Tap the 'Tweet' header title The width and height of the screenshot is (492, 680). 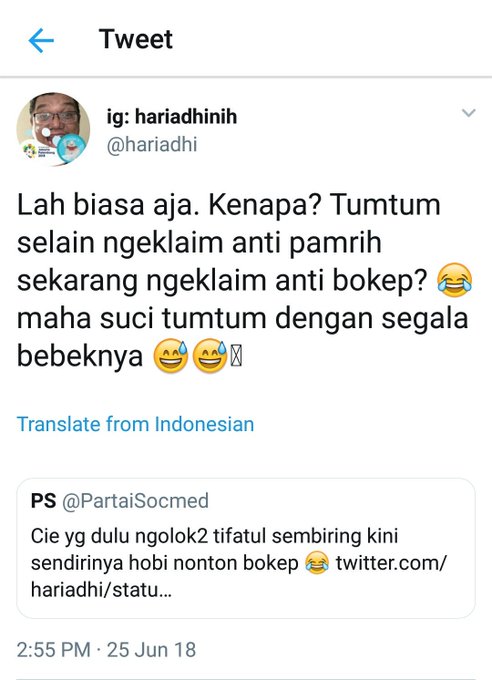pos(136,39)
